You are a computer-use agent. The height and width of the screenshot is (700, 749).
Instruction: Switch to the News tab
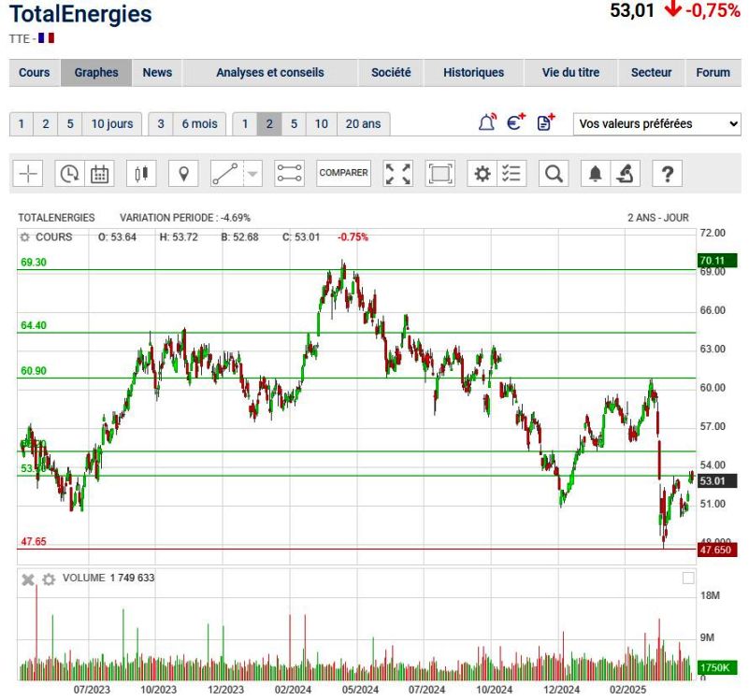[x=157, y=73]
